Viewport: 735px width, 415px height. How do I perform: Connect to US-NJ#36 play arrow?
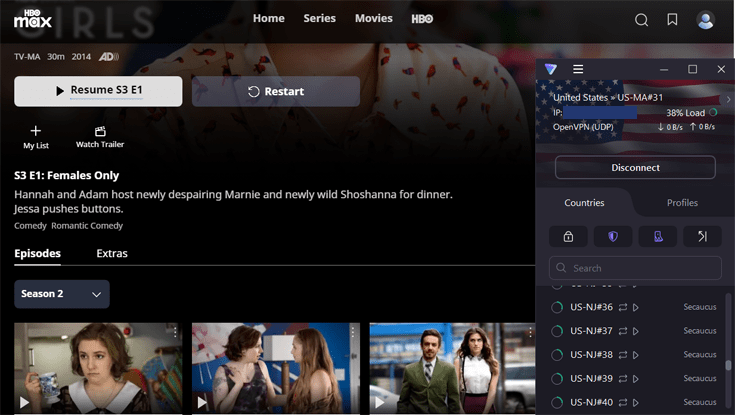636,307
